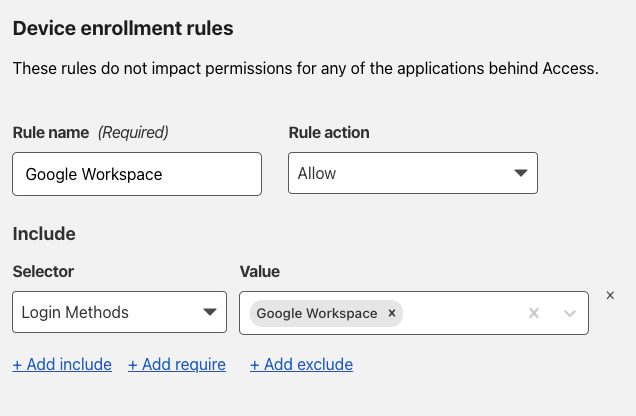Click the Add exclude link
Image resolution: width=636 pixels, height=416 pixels.
point(301,364)
